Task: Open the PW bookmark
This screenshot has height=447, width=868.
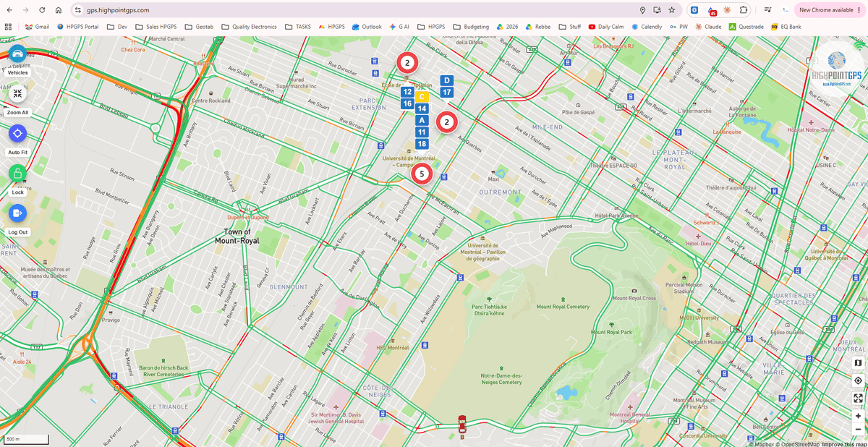Action: (x=678, y=27)
